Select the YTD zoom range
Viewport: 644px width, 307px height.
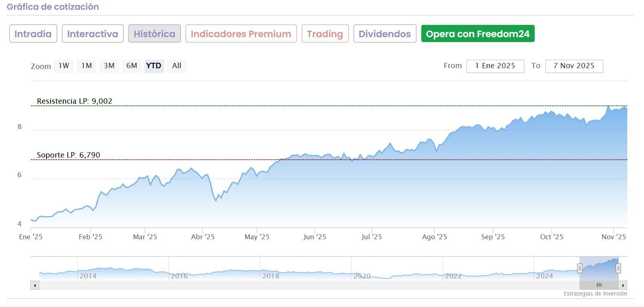(x=154, y=66)
